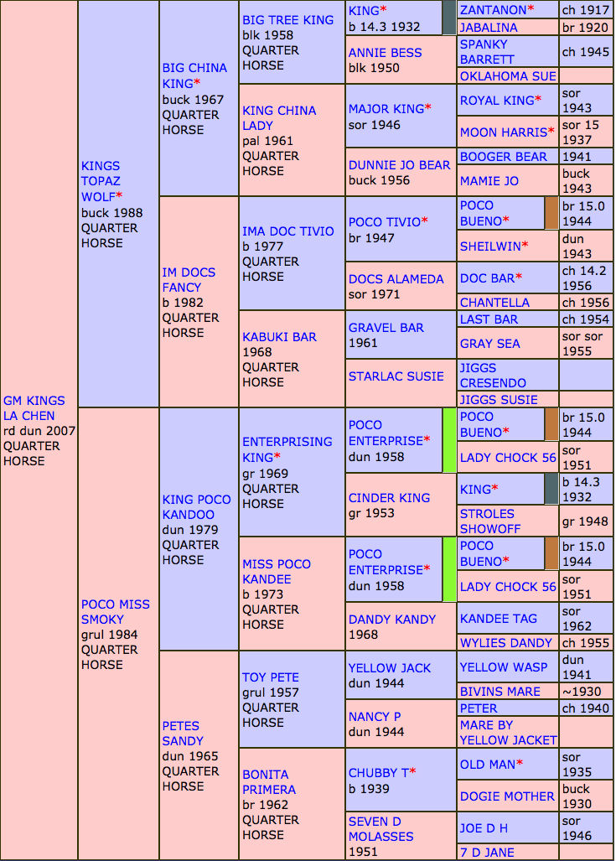
Task: Click the BIG TREE KING link
Action: point(287,20)
